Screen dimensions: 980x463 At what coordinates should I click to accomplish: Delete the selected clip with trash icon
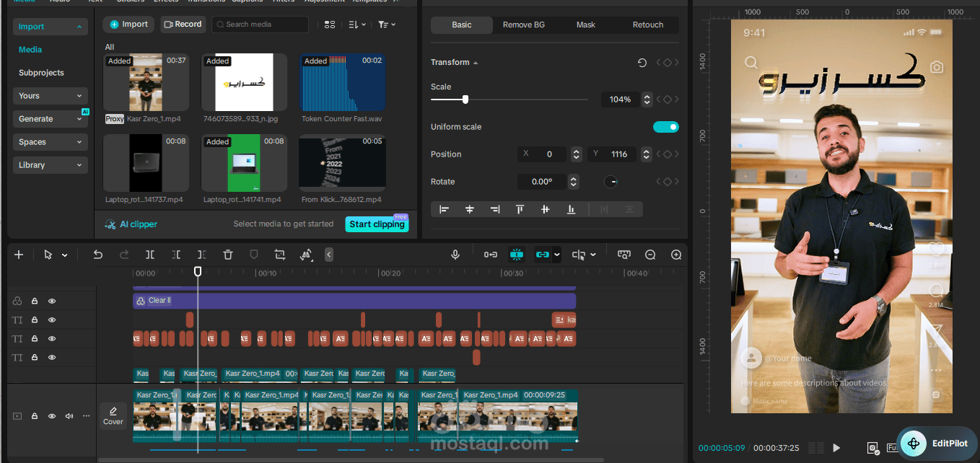(228, 255)
